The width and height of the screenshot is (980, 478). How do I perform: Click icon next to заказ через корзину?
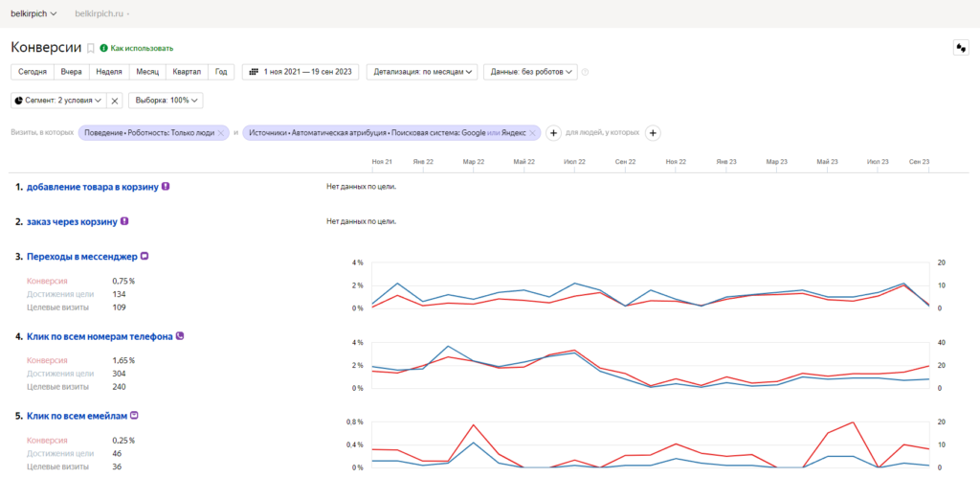[x=124, y=221]
